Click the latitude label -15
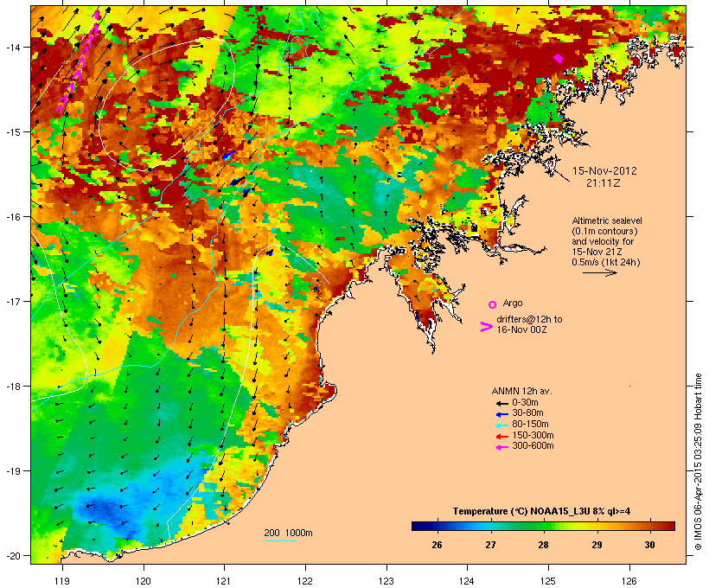The image size is (709, 588). pyautogui.click(x=12, y=132)
